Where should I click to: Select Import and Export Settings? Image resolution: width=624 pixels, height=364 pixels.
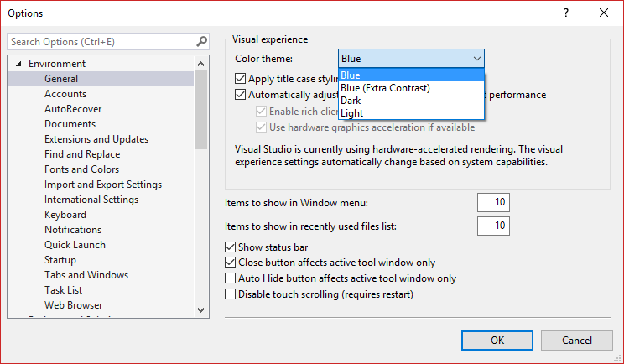tap(103, 185)
